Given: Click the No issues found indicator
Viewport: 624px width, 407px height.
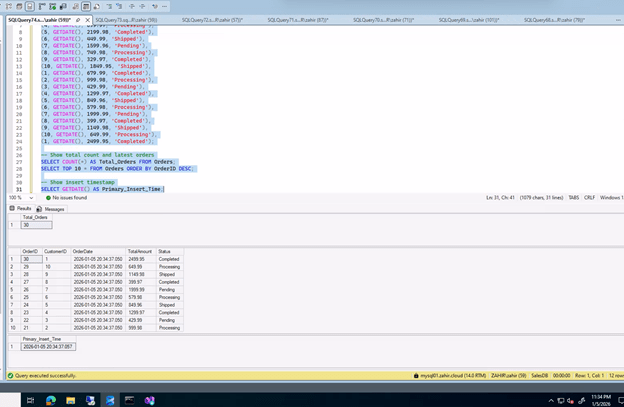Looking at the screenshot, I should (67, 198).
